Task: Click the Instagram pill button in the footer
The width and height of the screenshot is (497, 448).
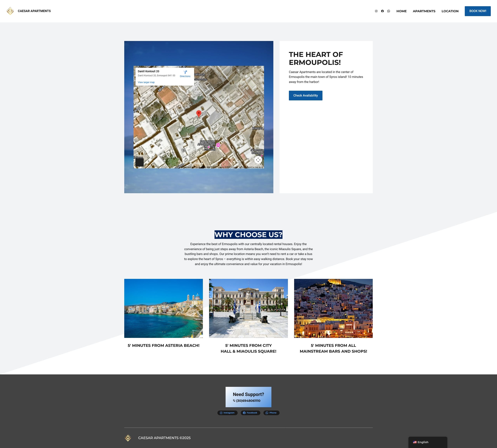Action: [x=227, y=413]
